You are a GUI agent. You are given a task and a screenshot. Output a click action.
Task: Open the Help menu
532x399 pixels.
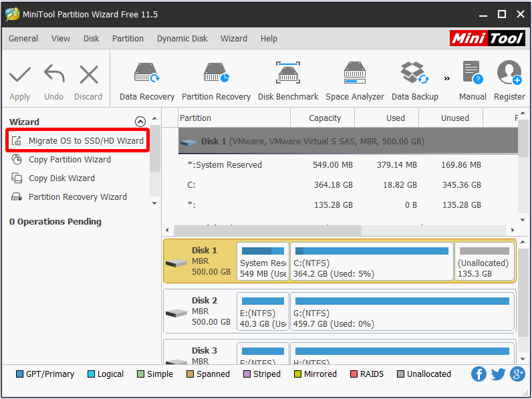click(x=269, y=38)
